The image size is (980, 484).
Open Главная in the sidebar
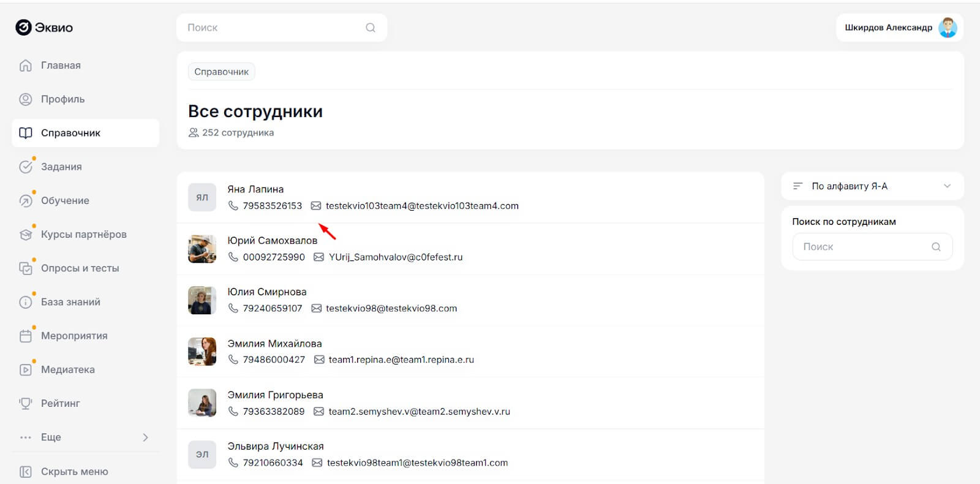coord(61,66)
